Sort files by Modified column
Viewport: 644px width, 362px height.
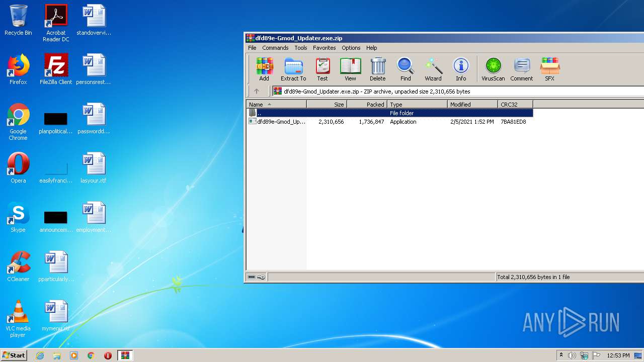pos(472,104)
